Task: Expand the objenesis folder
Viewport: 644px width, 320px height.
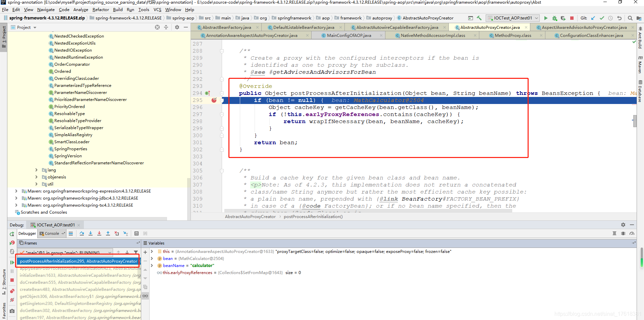Action: pyautogui.click(x=37, y=177)
